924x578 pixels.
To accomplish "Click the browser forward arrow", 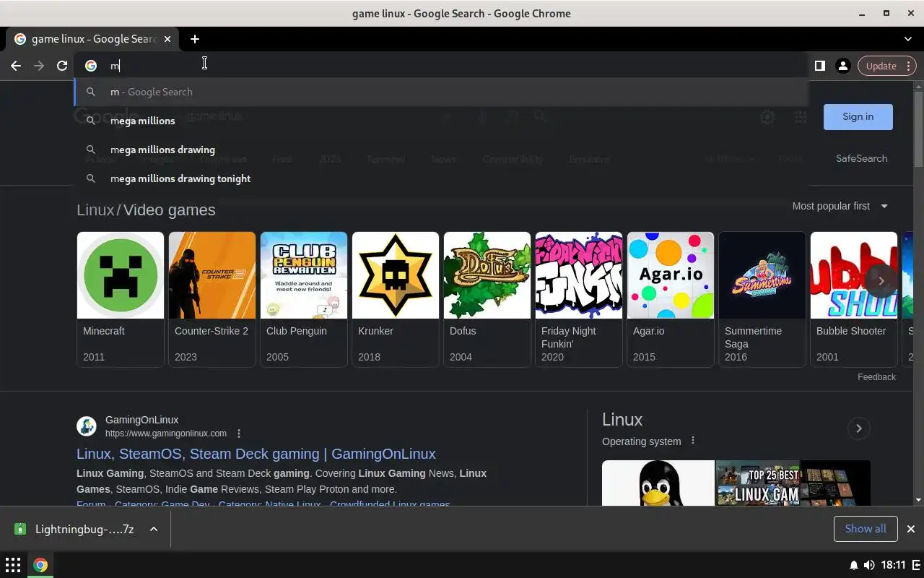I will pyautogui.click(x=39, y=66).
